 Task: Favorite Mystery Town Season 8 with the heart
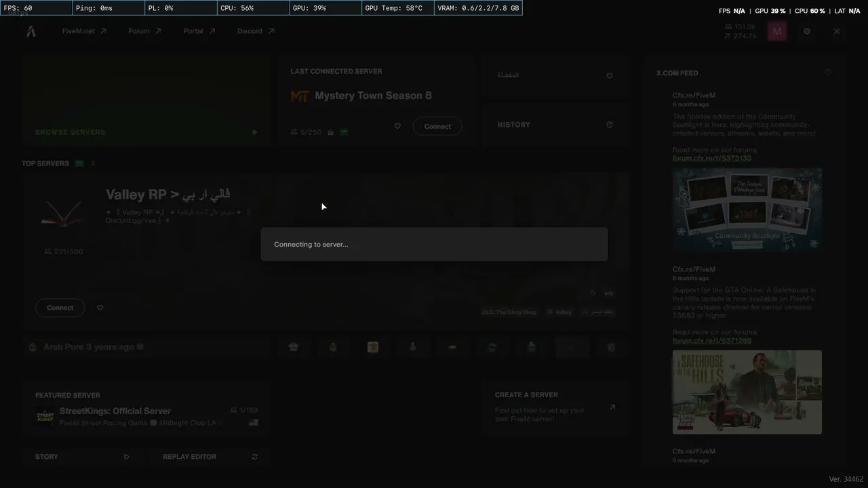pyautogui.click(x=397, y=126)
